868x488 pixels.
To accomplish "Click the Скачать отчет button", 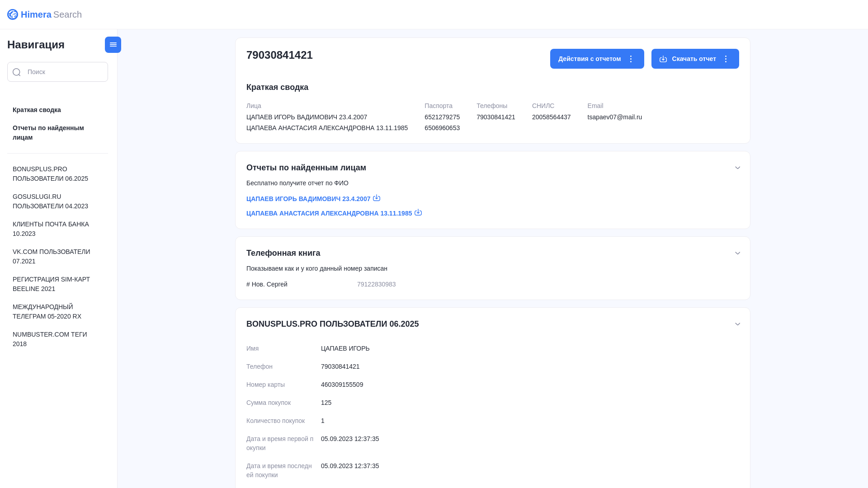I will pyautogui.click(x=695, y=59).
